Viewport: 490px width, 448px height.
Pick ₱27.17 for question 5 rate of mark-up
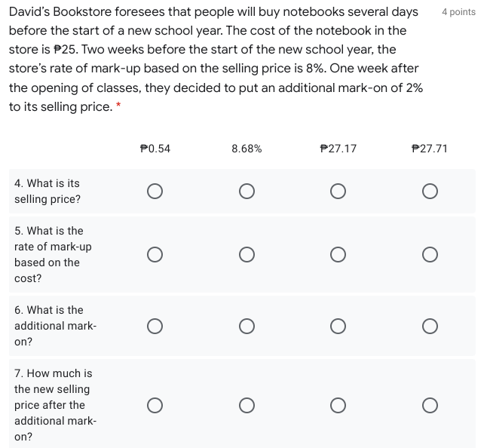(x=338, y=255)
